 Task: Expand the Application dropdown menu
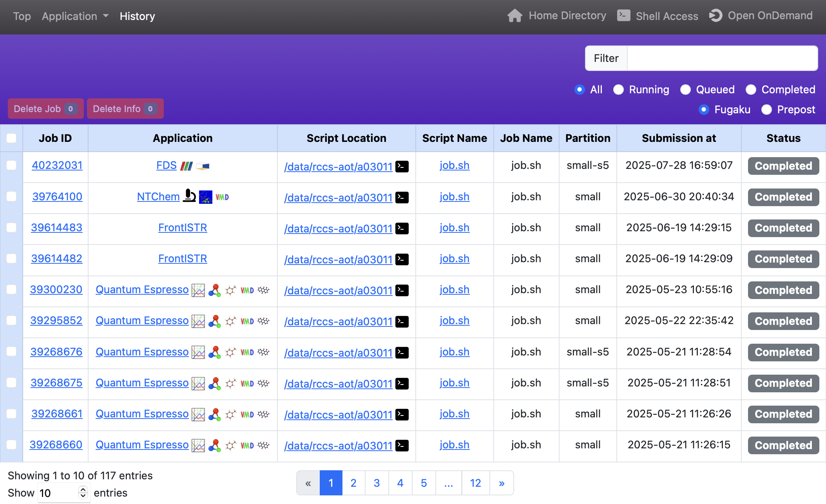pyautogui.click(x=75, y=16)
